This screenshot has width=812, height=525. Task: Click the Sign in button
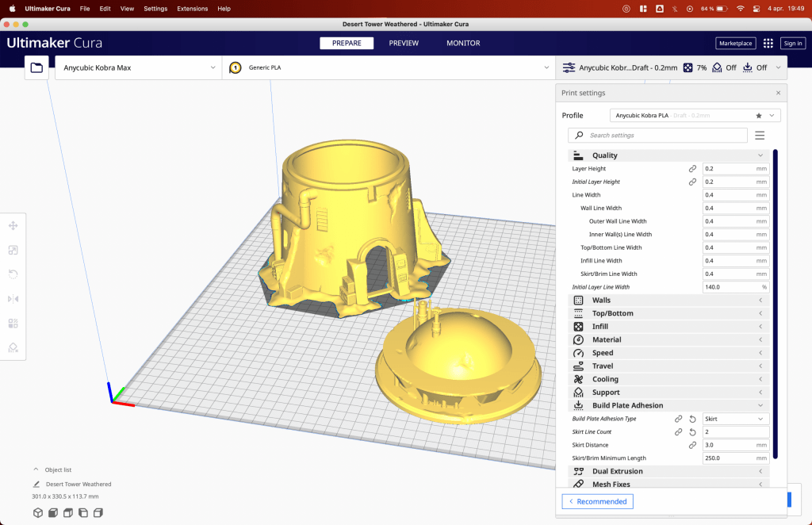tap(793, 44)
